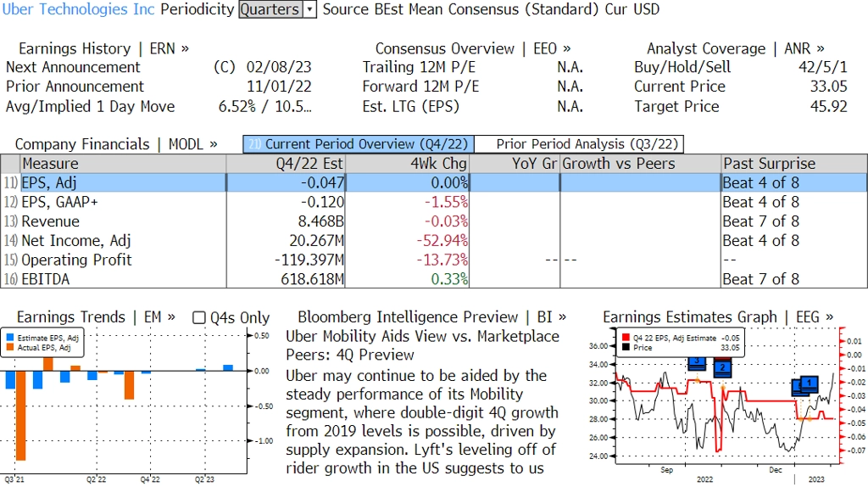Click the Current Price value 33.05
The image size is (868, 487).
[x=829, y=87]
